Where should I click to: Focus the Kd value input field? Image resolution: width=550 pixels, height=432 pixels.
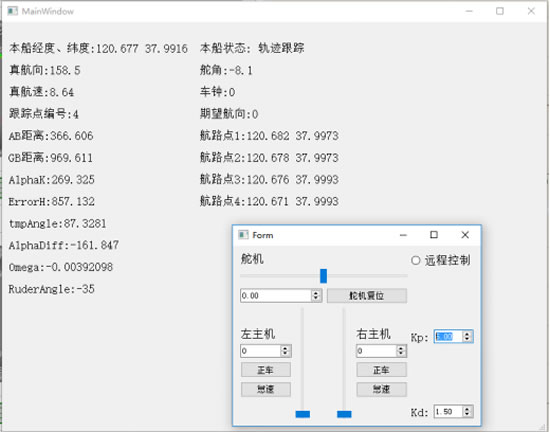448,411
